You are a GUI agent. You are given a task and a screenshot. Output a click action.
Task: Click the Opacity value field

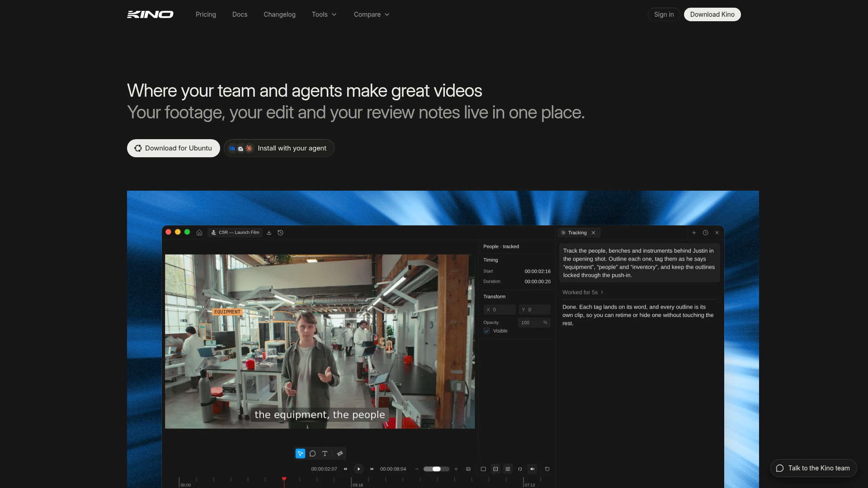coord(534,323)
